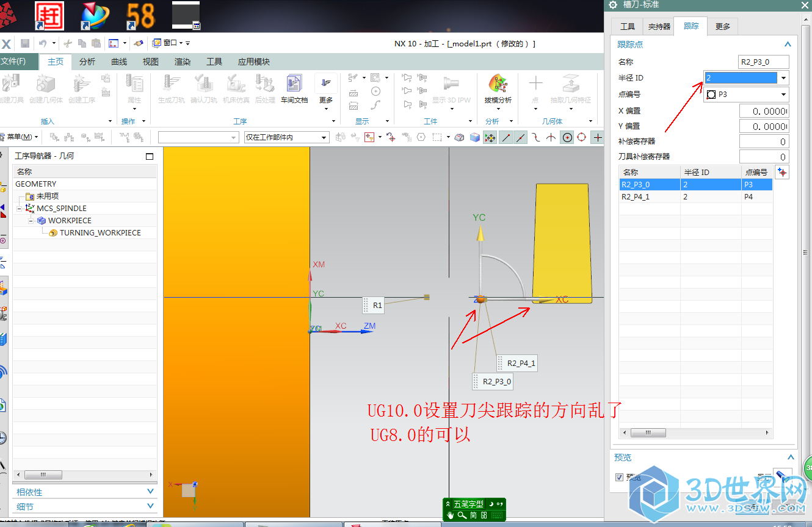The image size is (812, 527).
Task: Click the 58 desktop shortcut icon
Action: pos(140,15)
